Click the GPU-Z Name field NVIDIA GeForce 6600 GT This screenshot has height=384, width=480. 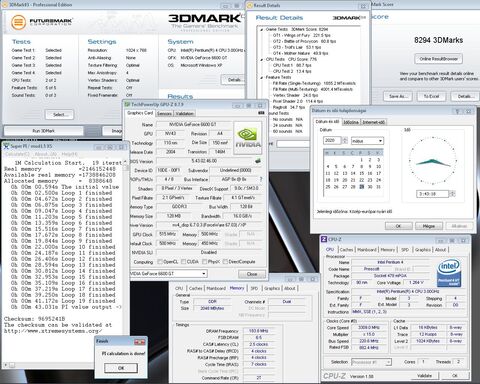coord(193,124)
